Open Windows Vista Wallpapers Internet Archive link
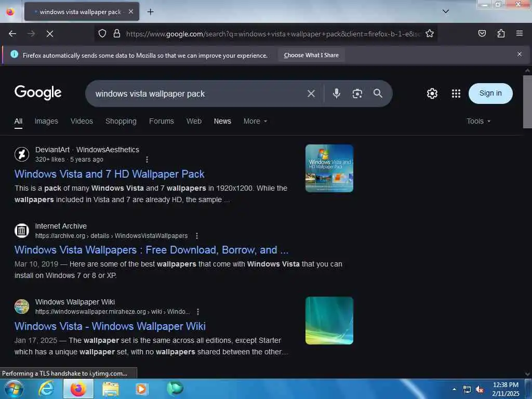 151,250
